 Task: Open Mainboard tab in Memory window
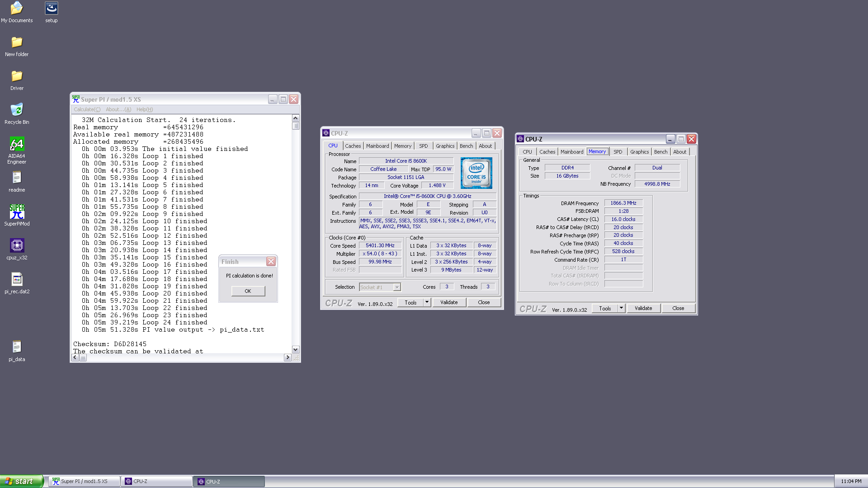coord(572,152)
